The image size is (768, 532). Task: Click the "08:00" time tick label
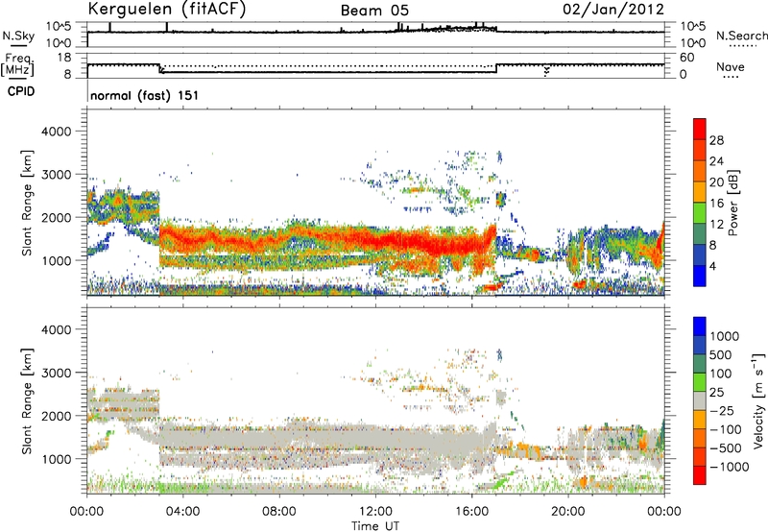[279, 512]
